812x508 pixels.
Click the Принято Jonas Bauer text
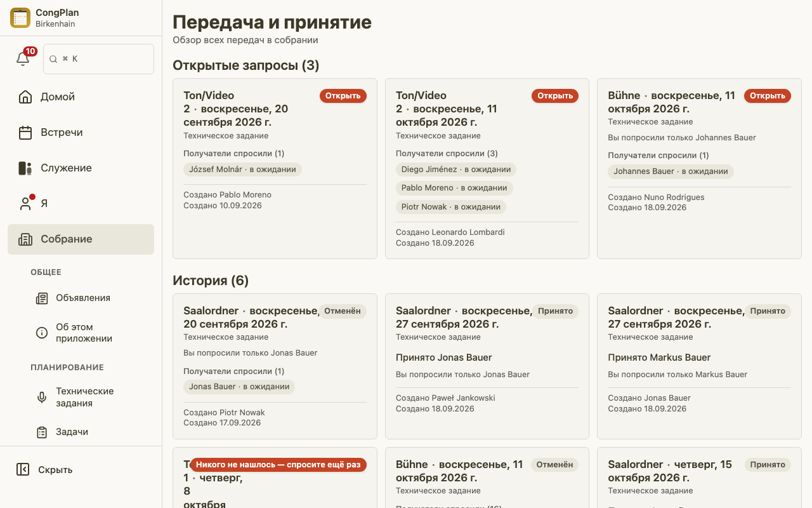point(444,358)
